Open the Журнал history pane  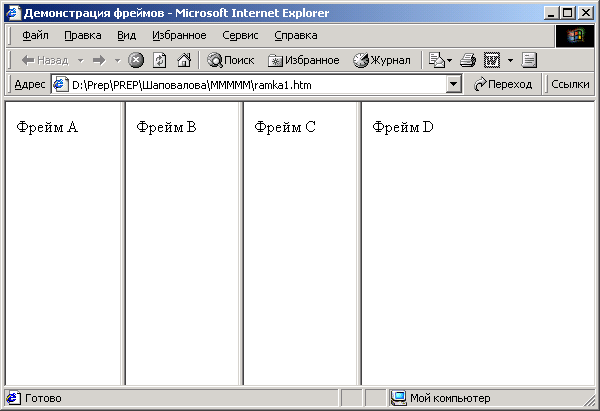click(382, 60)
